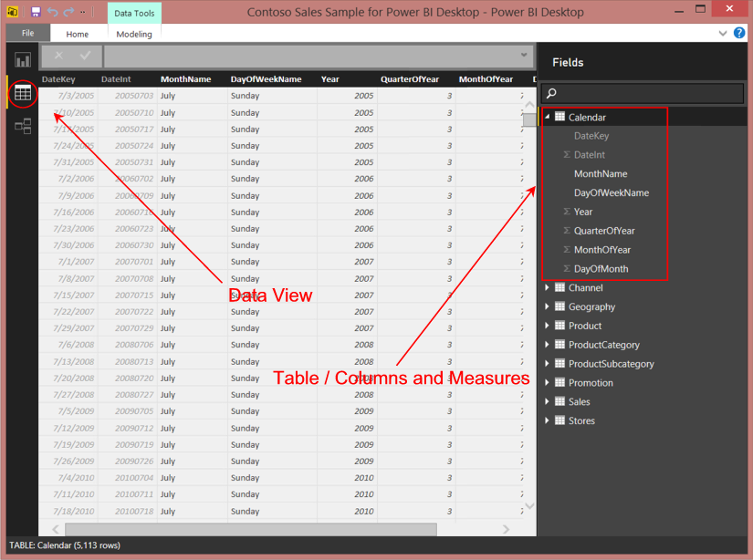Select the DateKey field in Calendar
This screenshot has height=560, width=753.
pos(591,136)
